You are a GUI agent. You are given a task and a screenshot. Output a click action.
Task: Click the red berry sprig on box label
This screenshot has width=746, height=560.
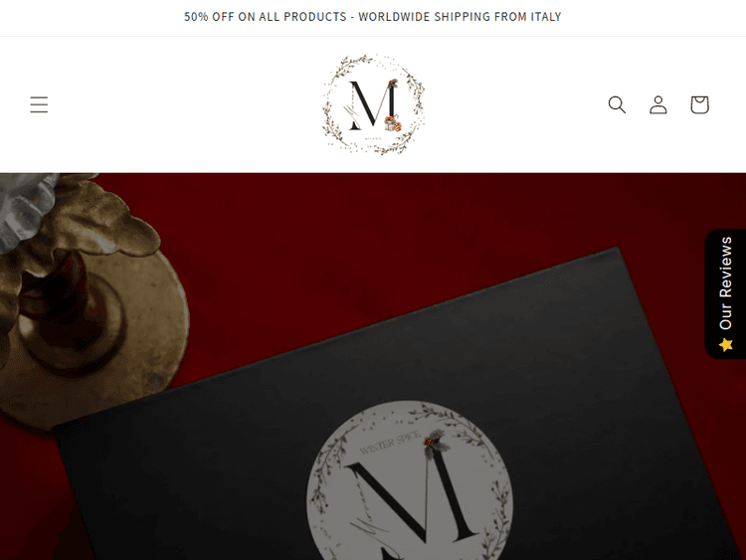pos(430,441)
